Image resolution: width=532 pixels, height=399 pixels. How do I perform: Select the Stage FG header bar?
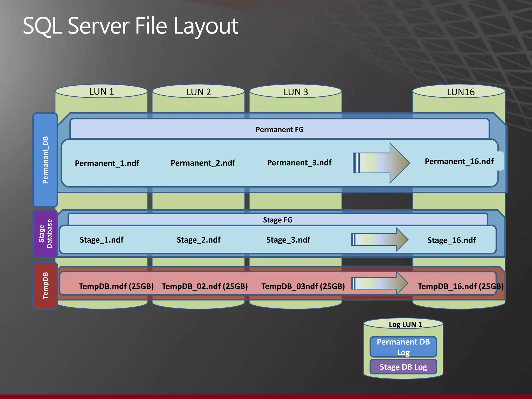277,220
